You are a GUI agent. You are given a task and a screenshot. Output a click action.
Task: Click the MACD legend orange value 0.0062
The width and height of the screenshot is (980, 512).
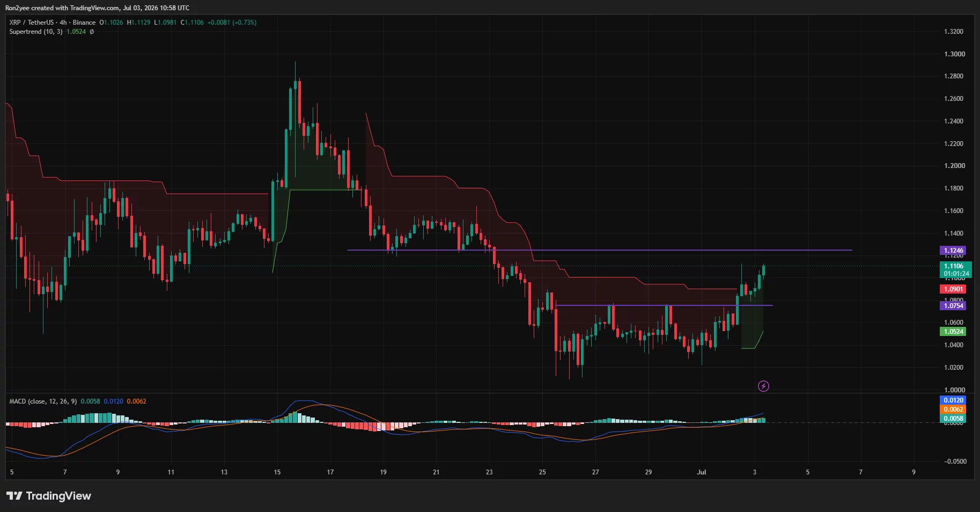point(136,401)
